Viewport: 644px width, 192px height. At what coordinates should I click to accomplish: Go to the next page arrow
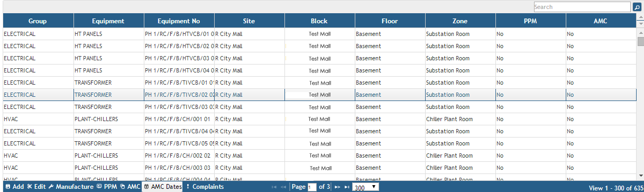coord(337,187)
